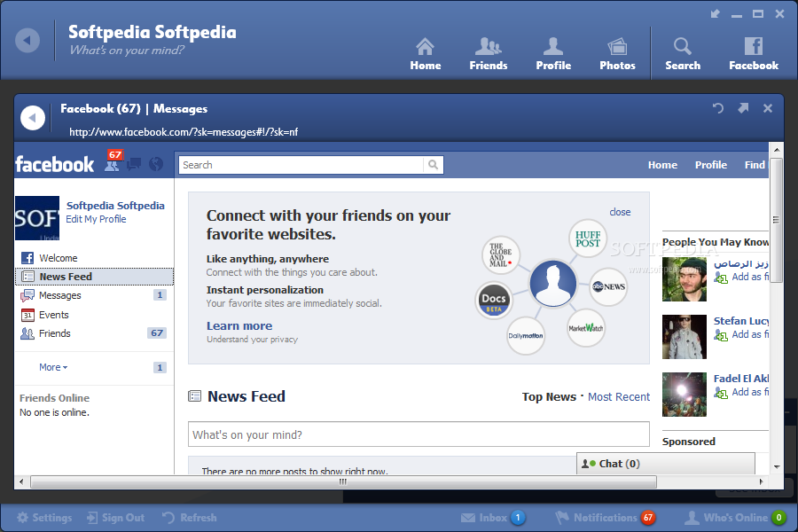Reload page with panel refresh arrow icon
Screen dimensions: 798x532
click(x=718, y=108)
